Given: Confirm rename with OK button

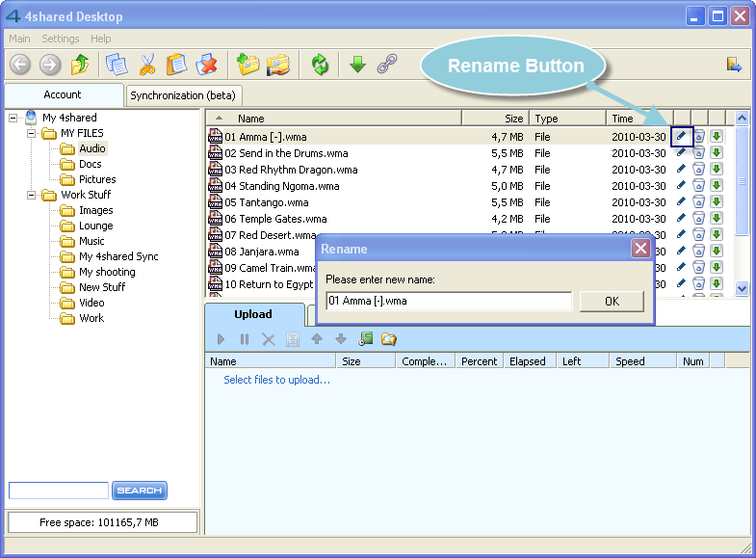Looking at the screenshot, I should pyautogui.click(x=612, y=302).
